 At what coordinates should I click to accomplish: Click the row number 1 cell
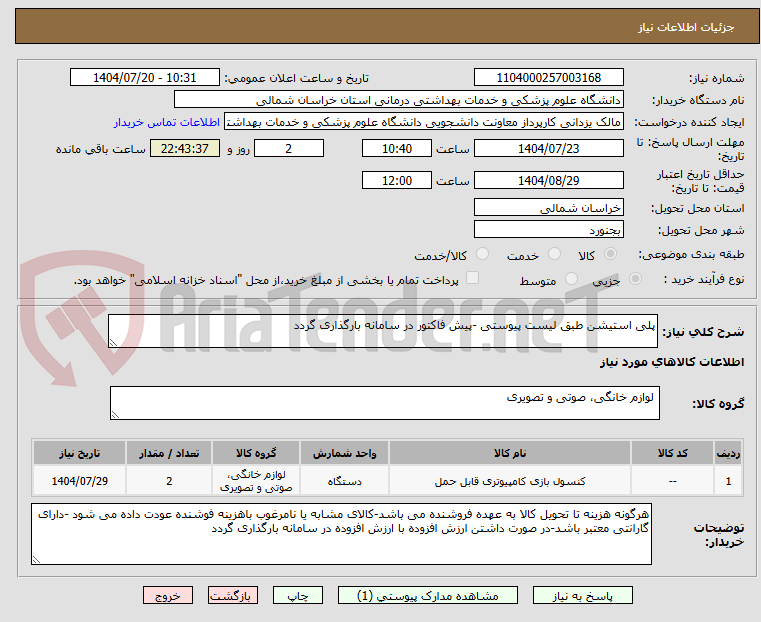coord(728,481)
